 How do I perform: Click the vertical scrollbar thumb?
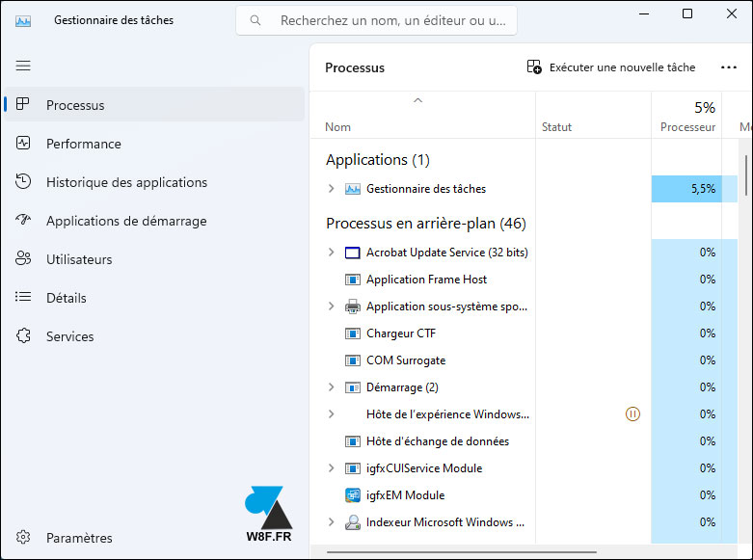pos(746,175)
